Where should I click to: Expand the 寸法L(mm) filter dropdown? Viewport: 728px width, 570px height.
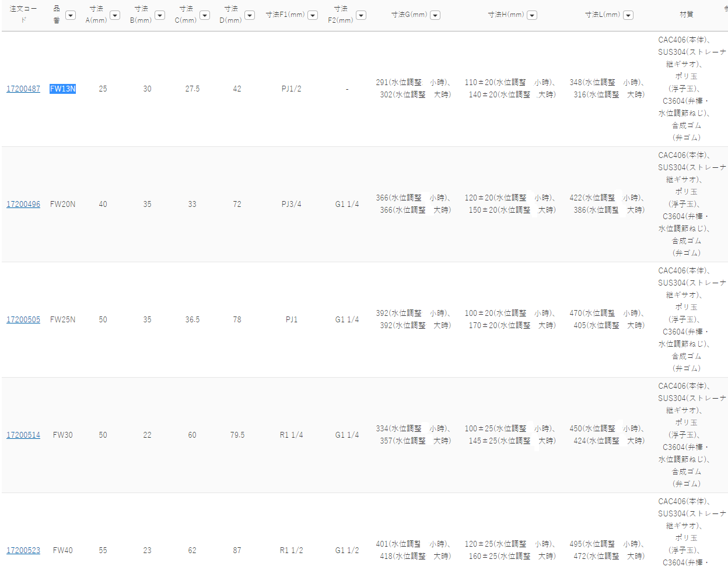[628, 15]
